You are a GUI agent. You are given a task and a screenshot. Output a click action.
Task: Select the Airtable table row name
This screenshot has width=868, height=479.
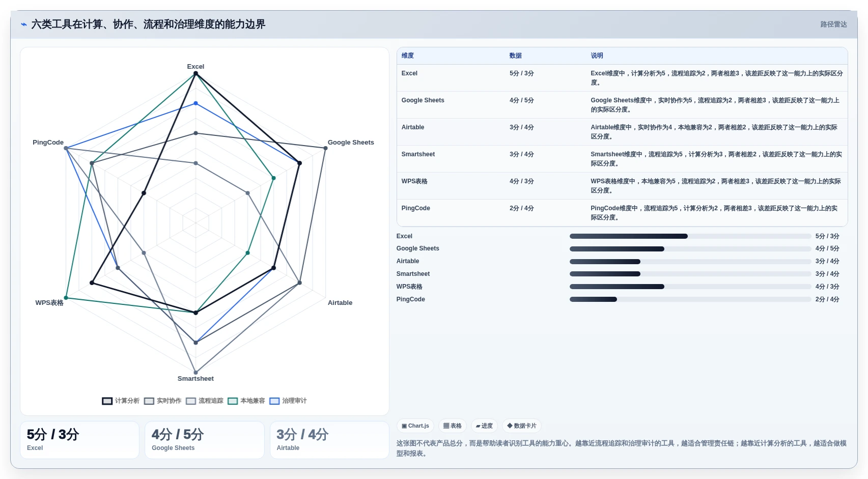413,127
